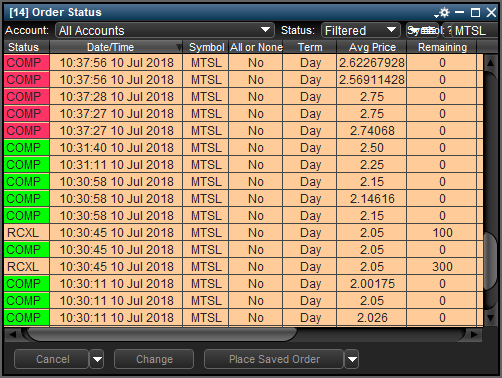Sort by the Avg Price column header

(x=372, y=47)
